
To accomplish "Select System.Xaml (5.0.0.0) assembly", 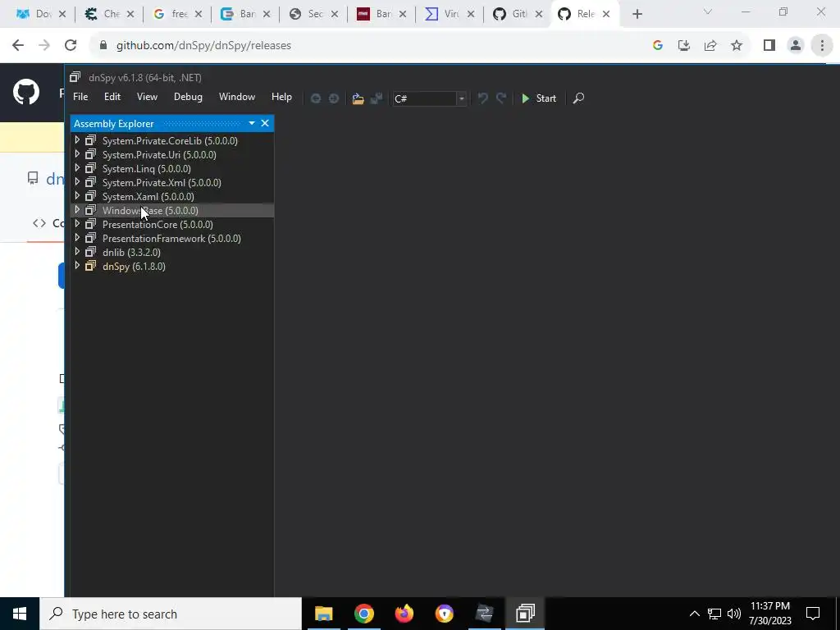I will click(148, 197).
